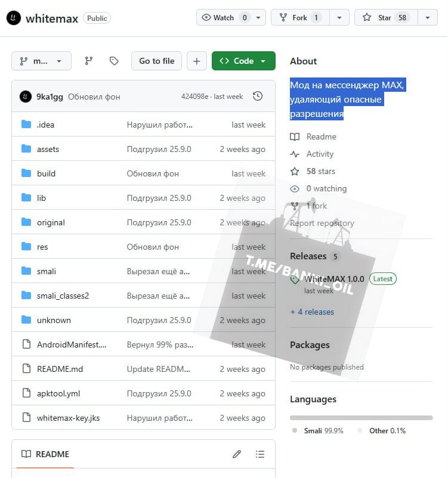Open the original folder
Screen dimensions: 448x478
pos(51,222)
